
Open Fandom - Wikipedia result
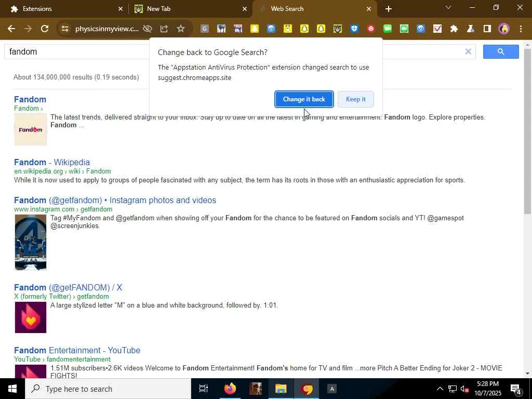click(x=52, y=162)
